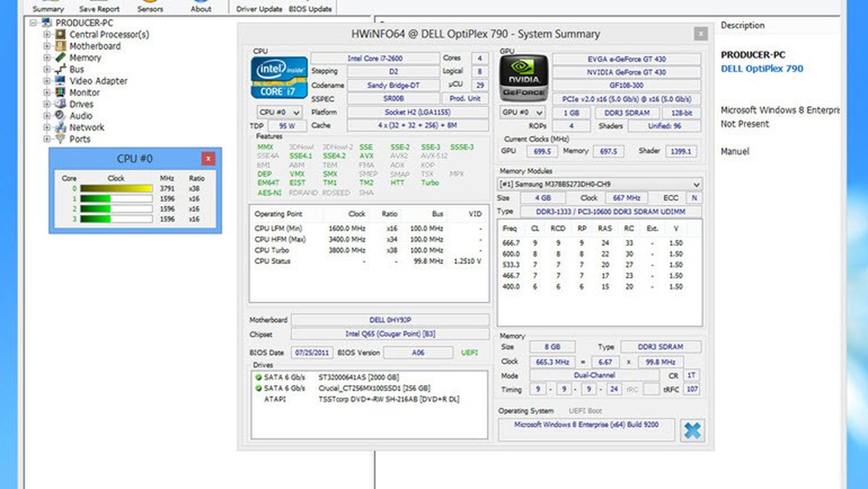Click the Save Report toolbar button
The image size is (868, 489).
tap(99, 7)
